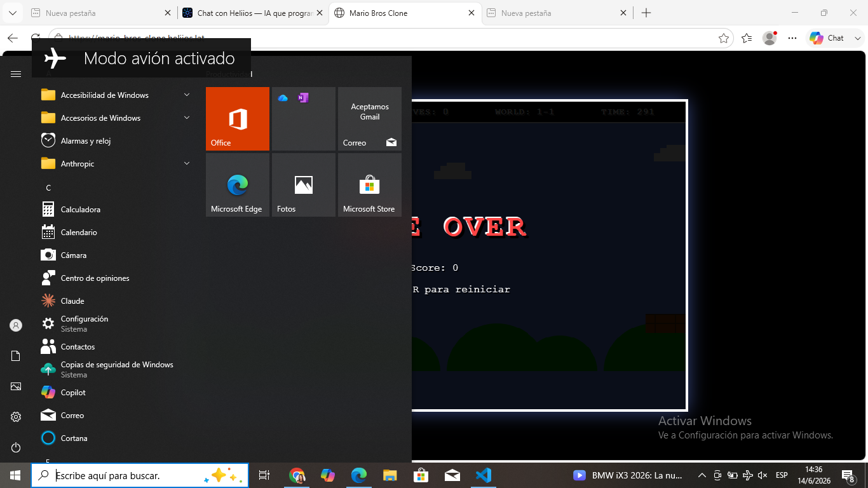868x488 pixels.
Task: Open Copilot Chat button in Edge
Action: (827, 38)
